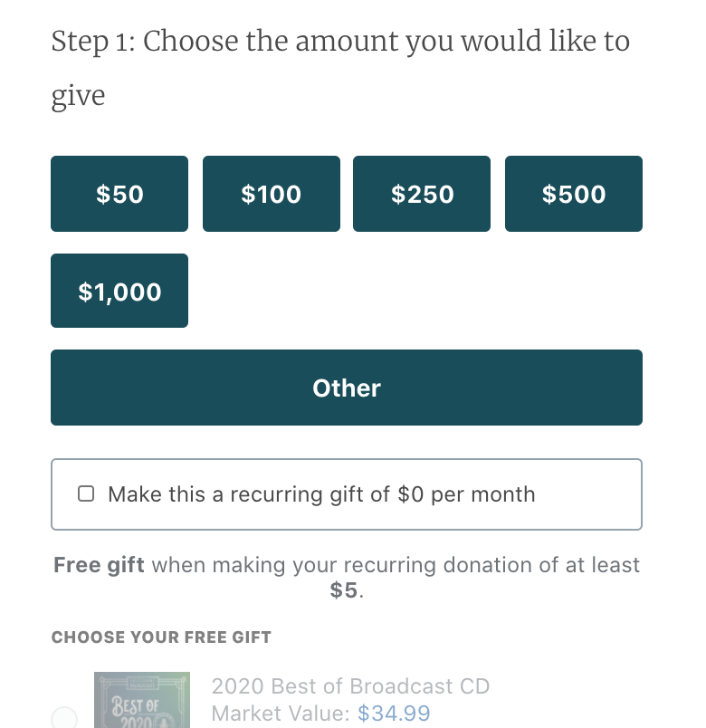Select the $500 donation amount
The image size is (706, 728).
pyautogui.click(x=574, y=194)
